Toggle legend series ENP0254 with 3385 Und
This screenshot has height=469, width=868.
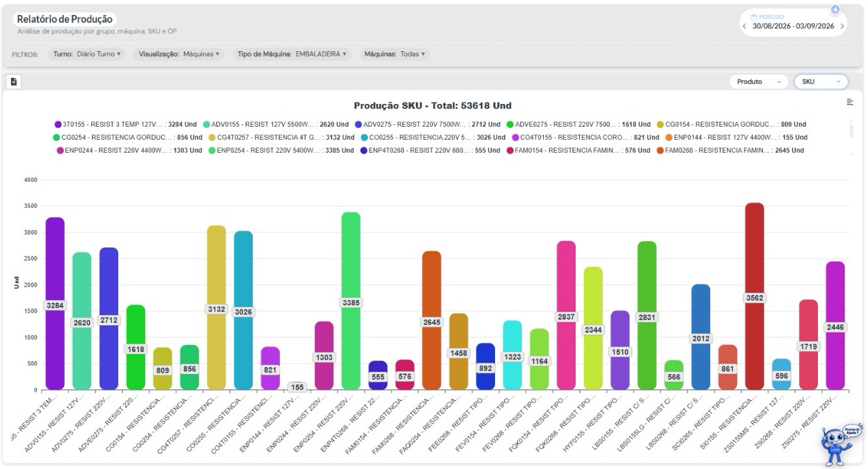283,150
